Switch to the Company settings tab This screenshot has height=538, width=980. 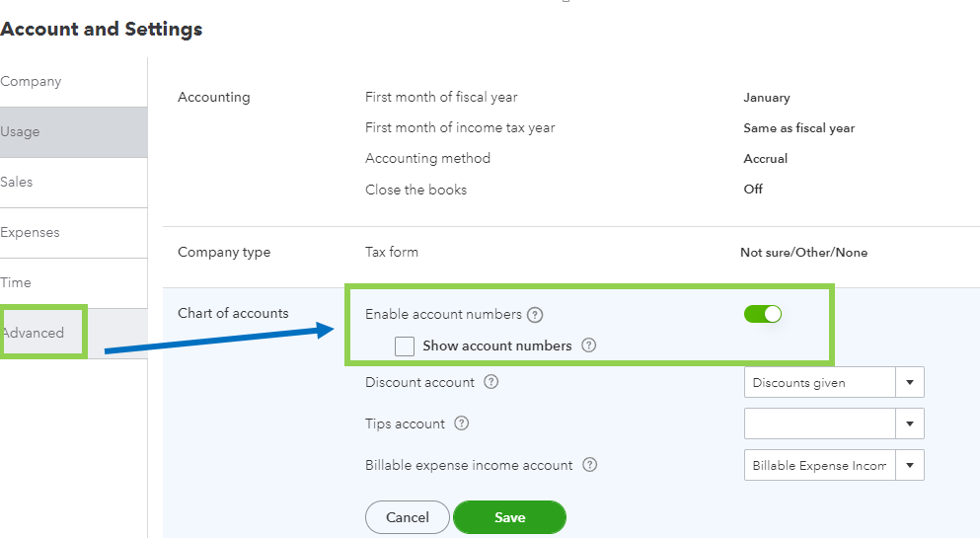pos(32,82)
